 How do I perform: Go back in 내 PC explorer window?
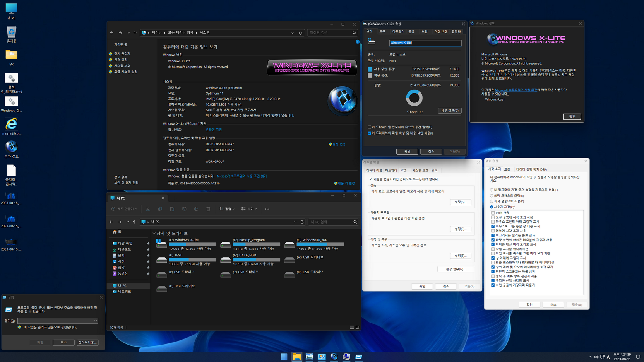click(111, 222)
